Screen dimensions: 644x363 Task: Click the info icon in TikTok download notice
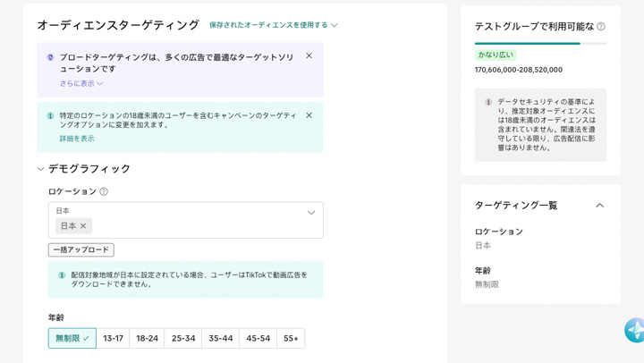[62, 275]
